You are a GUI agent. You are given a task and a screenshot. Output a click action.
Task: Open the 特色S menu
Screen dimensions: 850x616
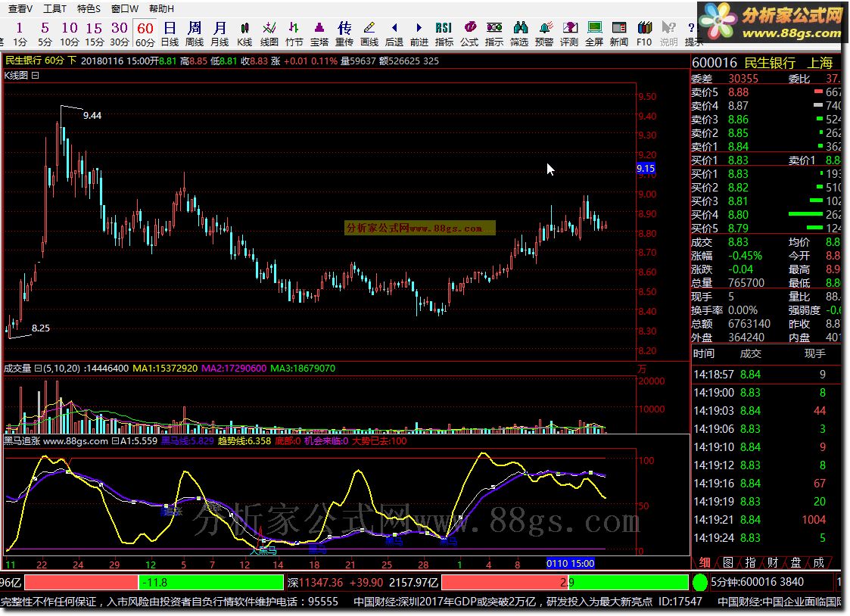tap(89, 8)
